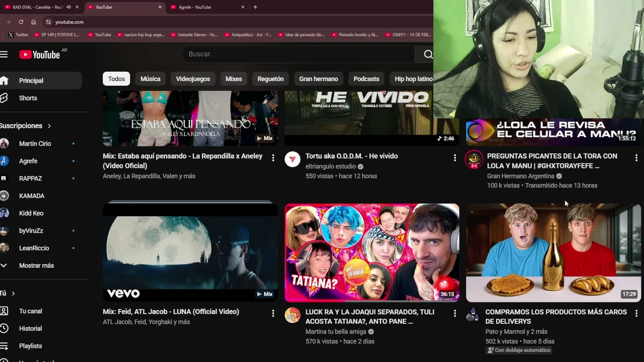The height and width of the screenshot is (362, 644).
Task: Expand the Tú section chevron
Action: tap(13, 293)
